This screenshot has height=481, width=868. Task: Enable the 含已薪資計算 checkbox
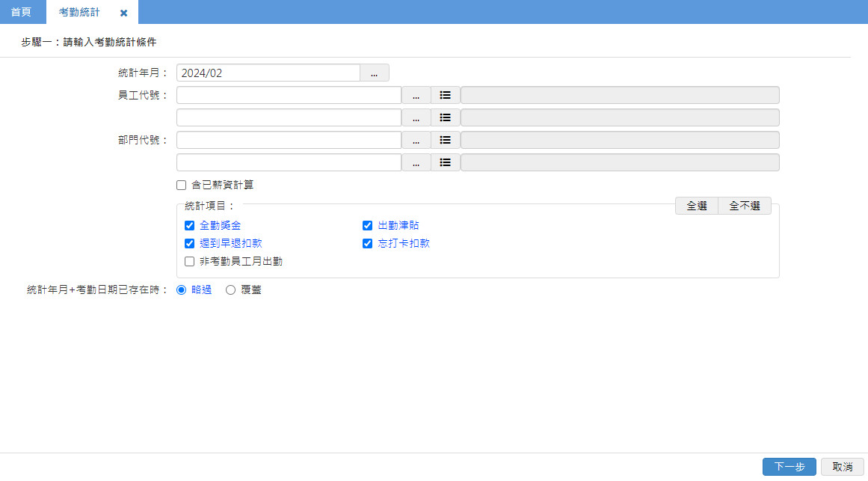point(181,185)
